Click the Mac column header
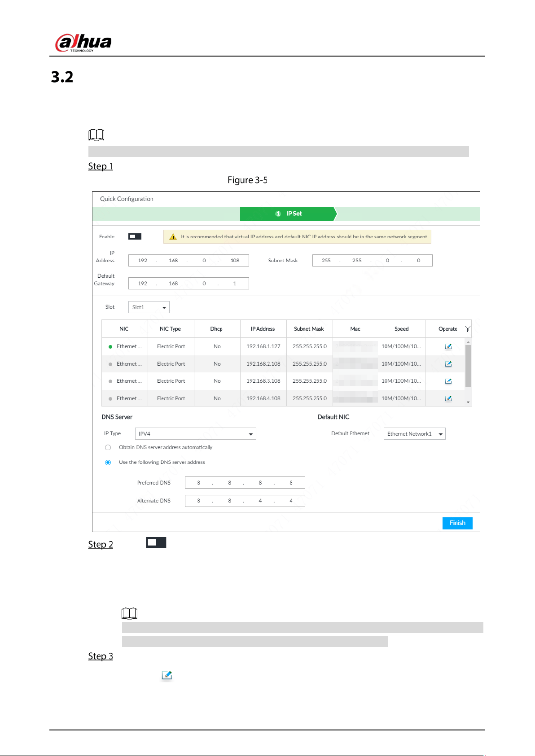The image size is (535, 756). click(355, 329)
